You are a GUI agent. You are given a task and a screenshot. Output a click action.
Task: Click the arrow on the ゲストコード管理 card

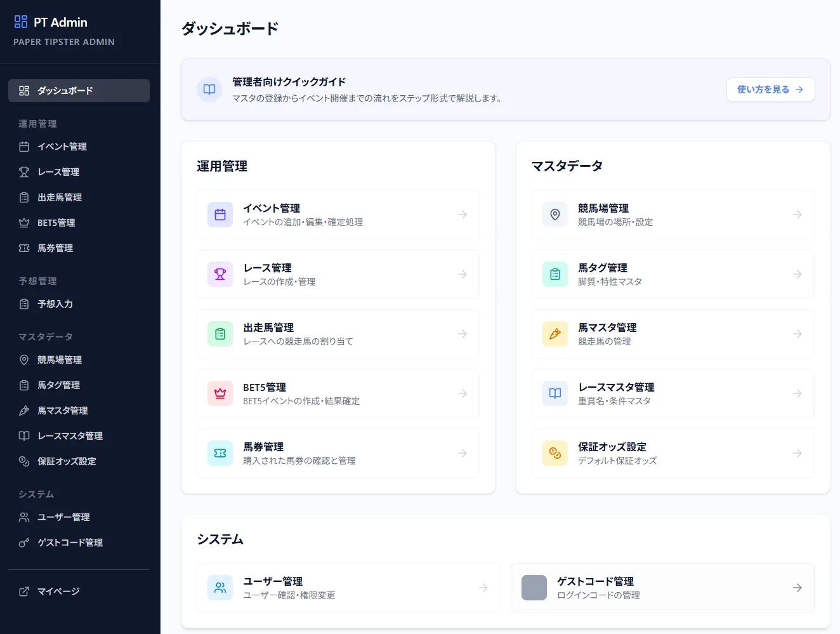pyautogui.click(x=797, y=588)
